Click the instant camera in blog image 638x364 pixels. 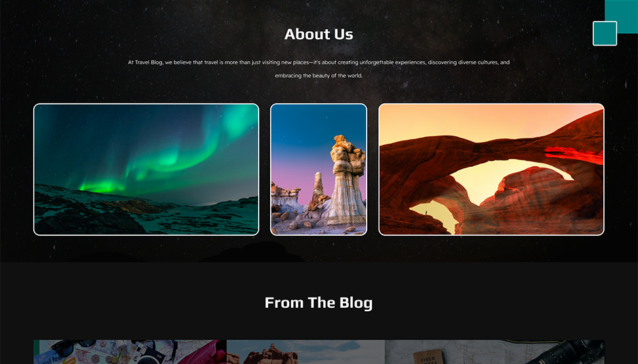click(145, 353)
